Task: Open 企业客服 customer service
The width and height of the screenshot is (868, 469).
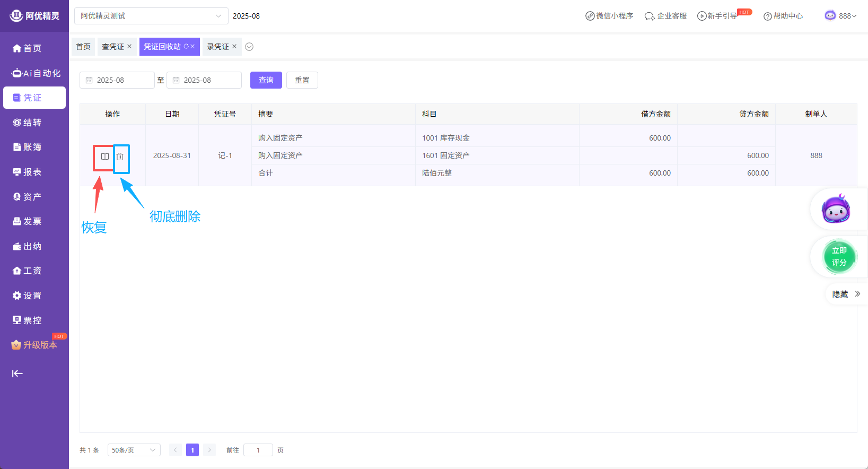Action: coord(665,16)
